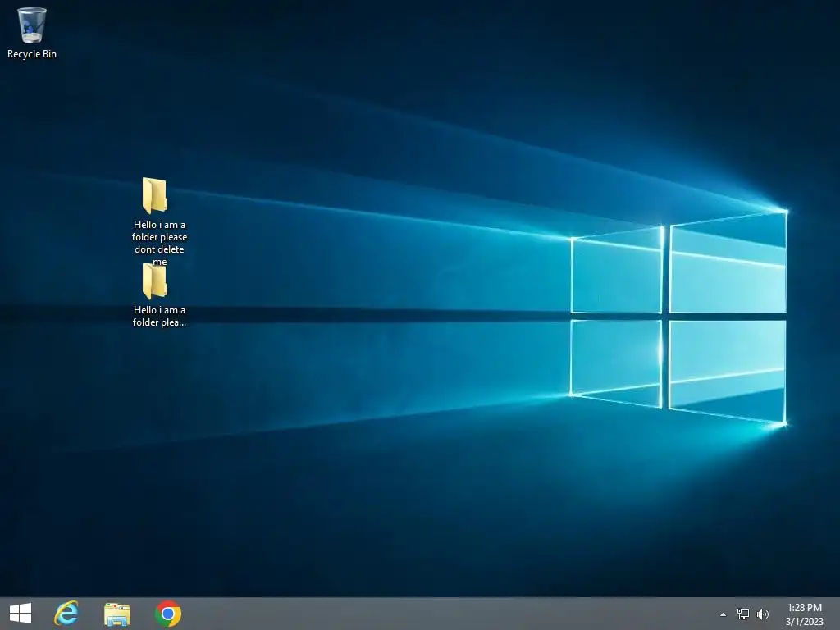Launch Google Chrome from the taskbar

coord(167,614)
